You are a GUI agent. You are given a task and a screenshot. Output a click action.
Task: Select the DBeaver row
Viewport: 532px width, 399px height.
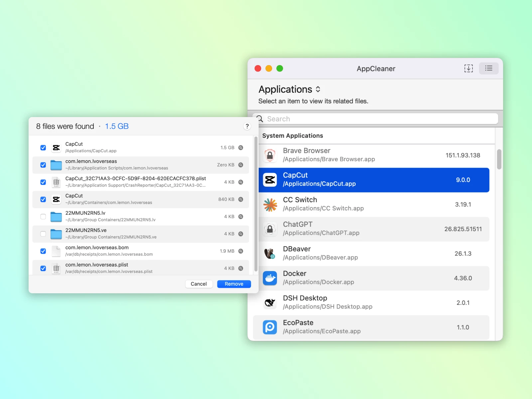(x=374, y=254)
